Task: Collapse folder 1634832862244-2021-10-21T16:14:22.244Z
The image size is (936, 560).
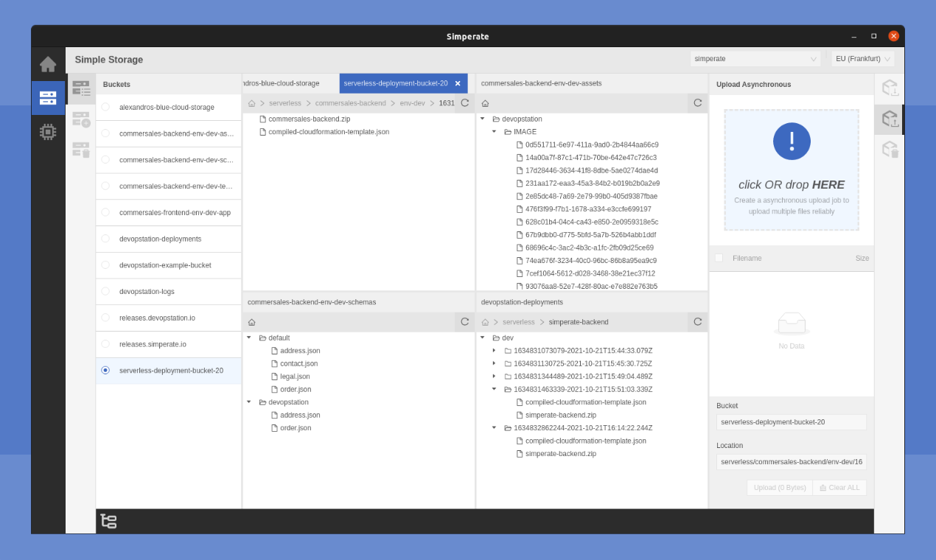Action: click(494, 427)
